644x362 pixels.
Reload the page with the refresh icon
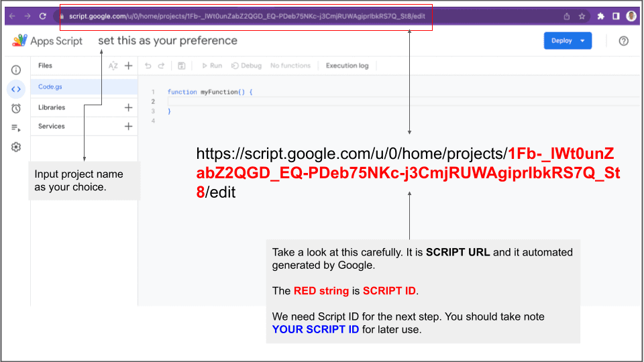(43, 16)
